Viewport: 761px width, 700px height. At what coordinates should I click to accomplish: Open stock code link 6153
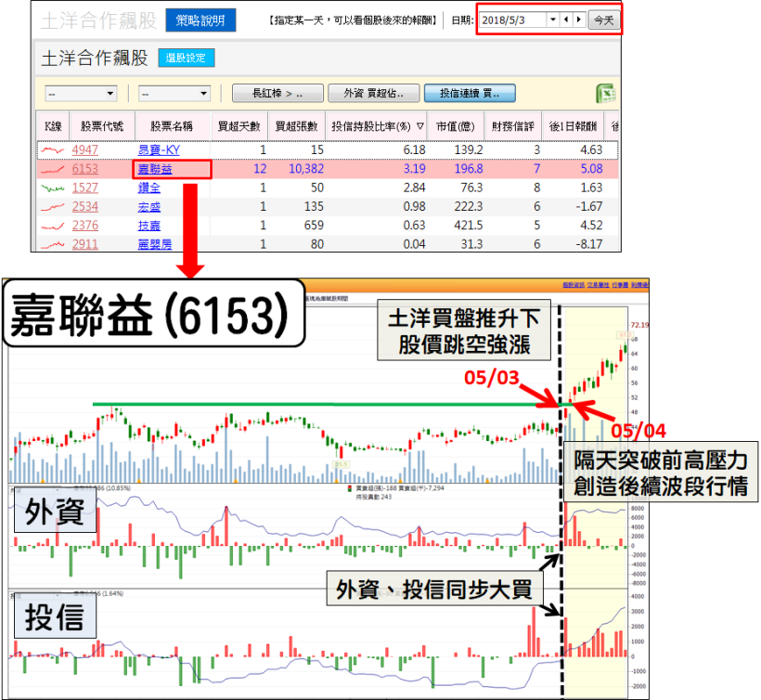85,169
